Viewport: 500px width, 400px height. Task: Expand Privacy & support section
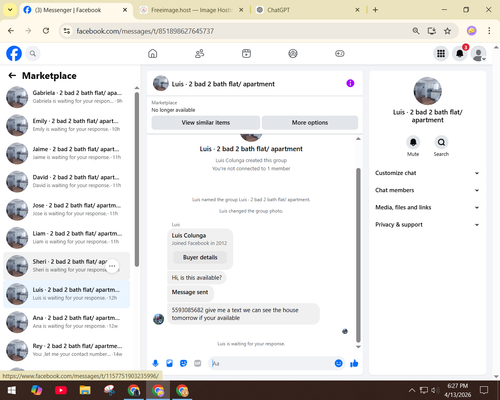(x=427, y=225)
